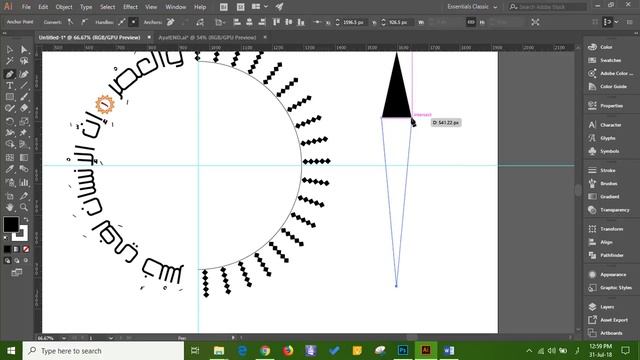
Task: Open the Effect menu
Action: pos(130,7)
